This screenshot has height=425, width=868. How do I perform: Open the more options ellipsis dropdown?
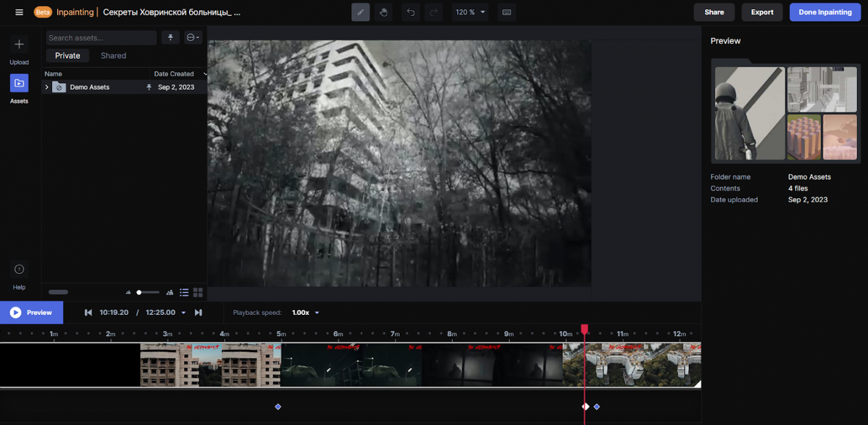(x=193, y=38)
